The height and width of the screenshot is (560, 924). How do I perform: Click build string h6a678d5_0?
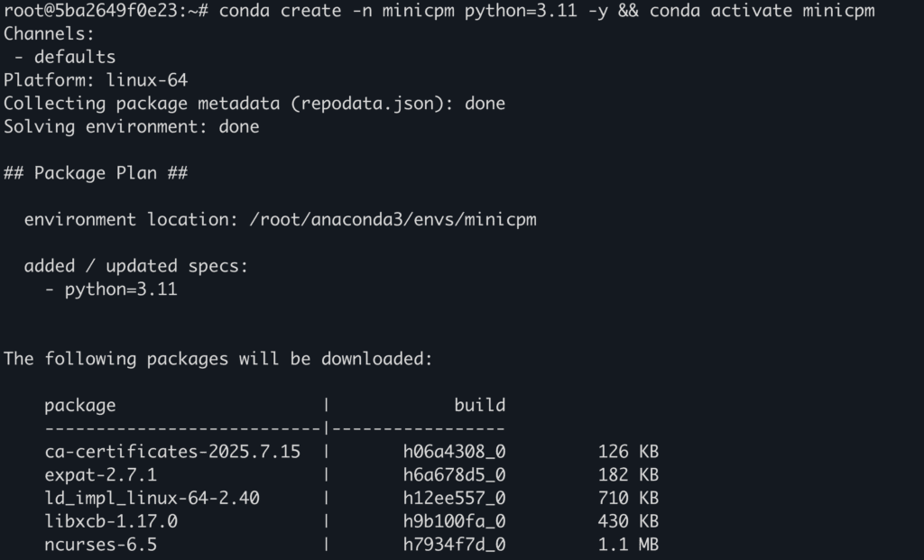[455, 474]
